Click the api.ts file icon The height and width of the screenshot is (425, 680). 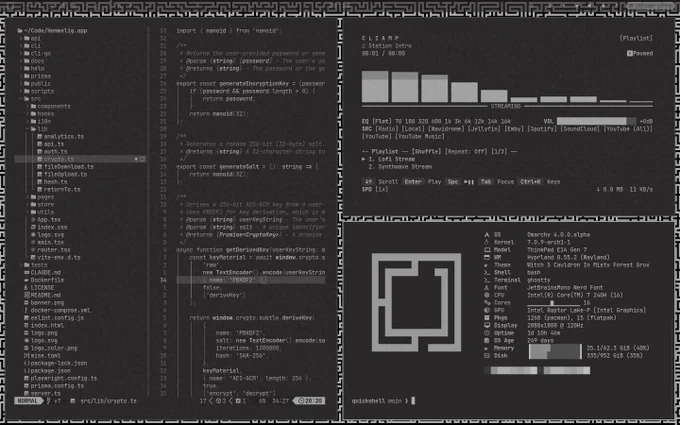pyautogui.click(x=39, y=144)
